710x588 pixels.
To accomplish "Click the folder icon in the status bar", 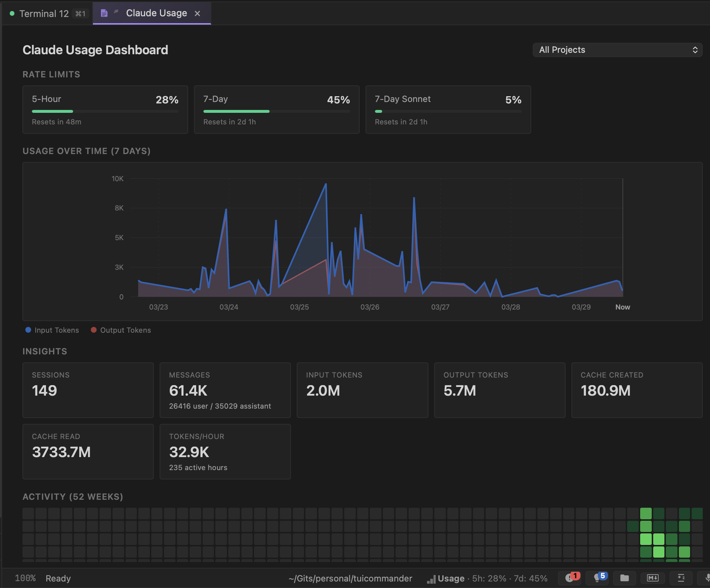I will 625,578.
